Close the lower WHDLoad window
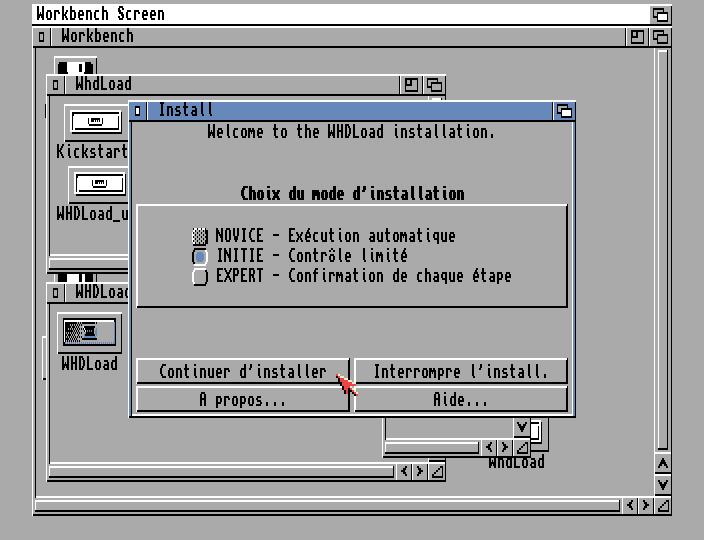 pos(55,293)
